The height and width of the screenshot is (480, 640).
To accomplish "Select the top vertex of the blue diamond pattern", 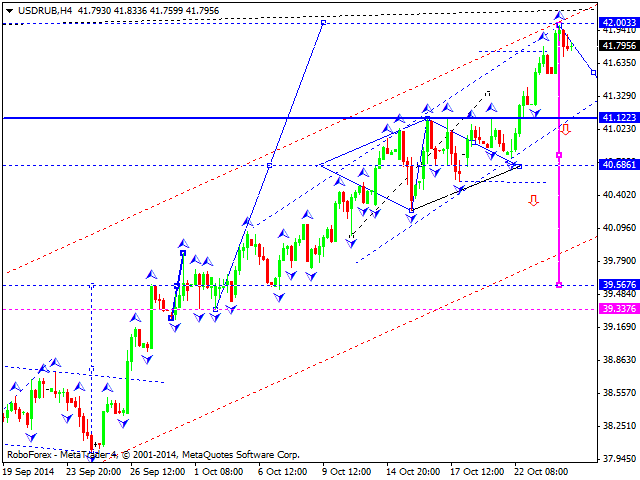I will (427, 119).
